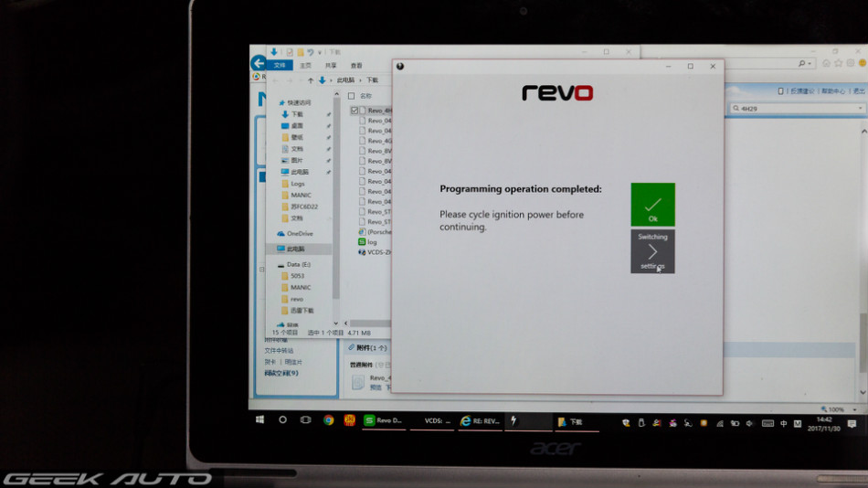Click the browser favorites star icon
The height and width of the screenshot is (488, 868).
coord(838,63)
